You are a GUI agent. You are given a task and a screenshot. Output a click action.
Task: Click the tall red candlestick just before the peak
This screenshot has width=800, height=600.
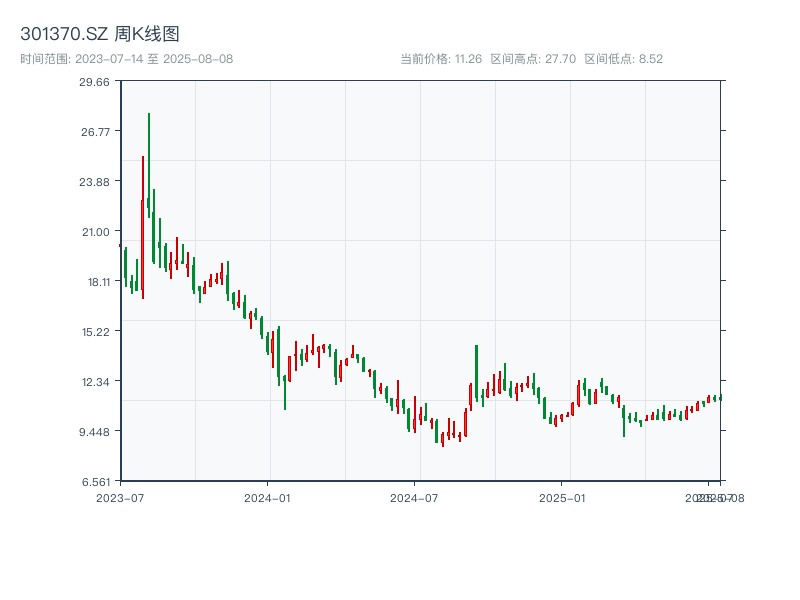[143, 228]
